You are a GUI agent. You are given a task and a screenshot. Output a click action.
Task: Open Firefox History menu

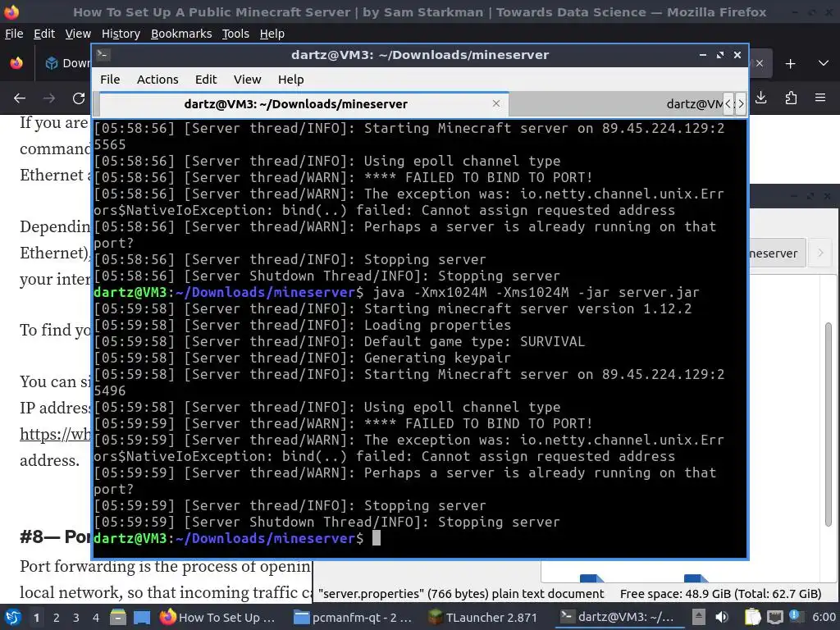(x=121, y=34)
